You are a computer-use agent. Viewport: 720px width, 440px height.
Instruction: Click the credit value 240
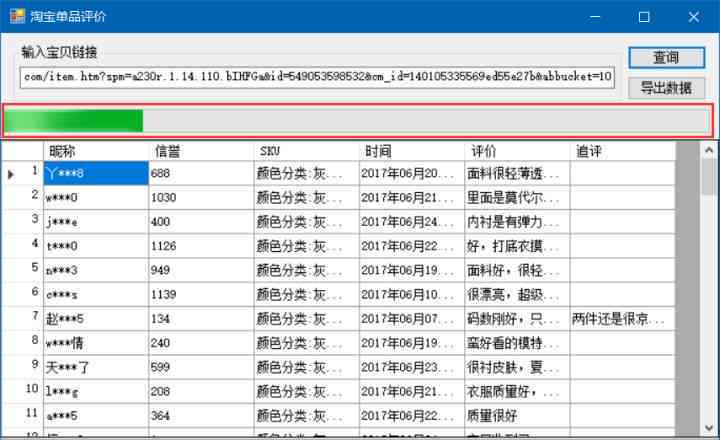point(201,344)
